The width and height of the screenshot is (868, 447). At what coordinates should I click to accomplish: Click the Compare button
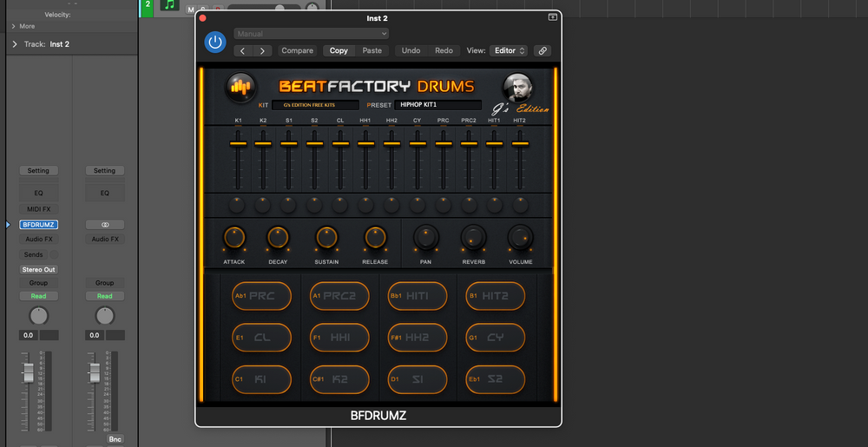297,50
